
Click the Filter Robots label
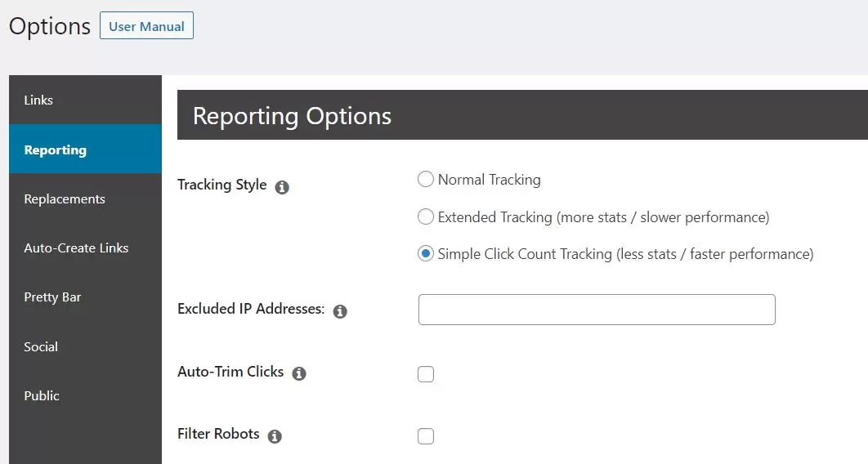coord(218,434)
